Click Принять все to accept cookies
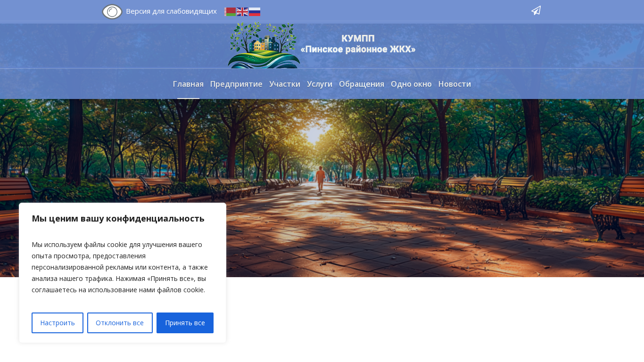Screen dimensions: 644x362 point(185,323)
